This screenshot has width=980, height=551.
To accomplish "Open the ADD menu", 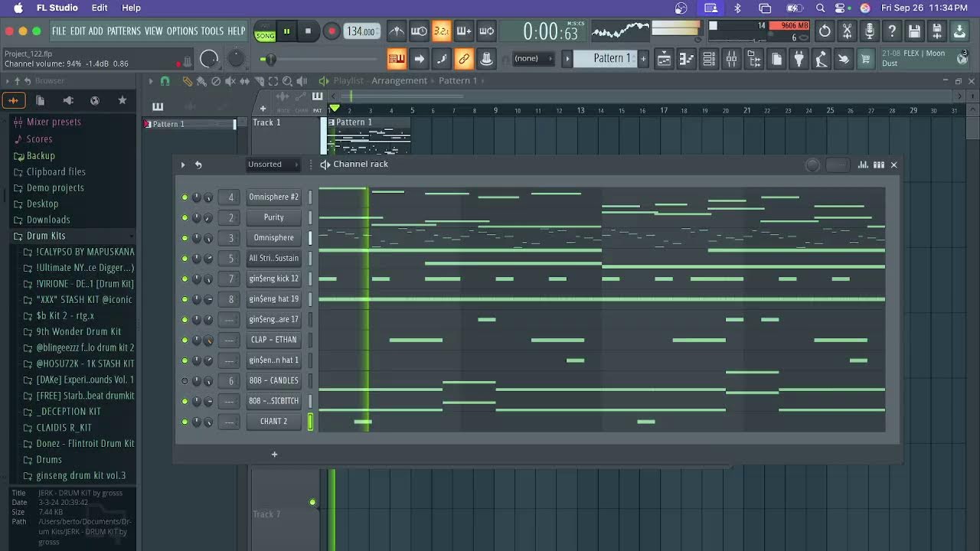I will tap(96, 31).
